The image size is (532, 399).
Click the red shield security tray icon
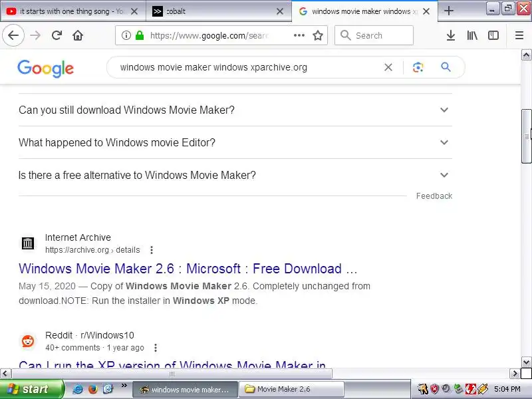[x=434, y=389]
